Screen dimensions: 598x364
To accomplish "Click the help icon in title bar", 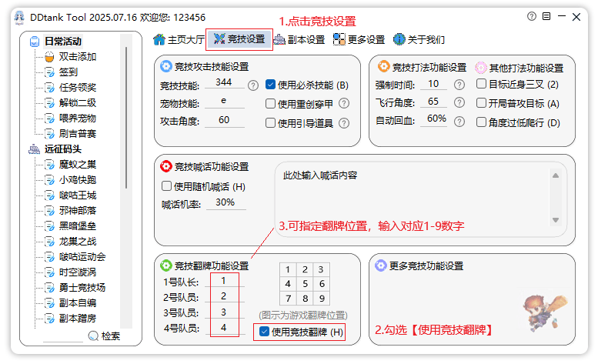I will click(x=532, y=16).
